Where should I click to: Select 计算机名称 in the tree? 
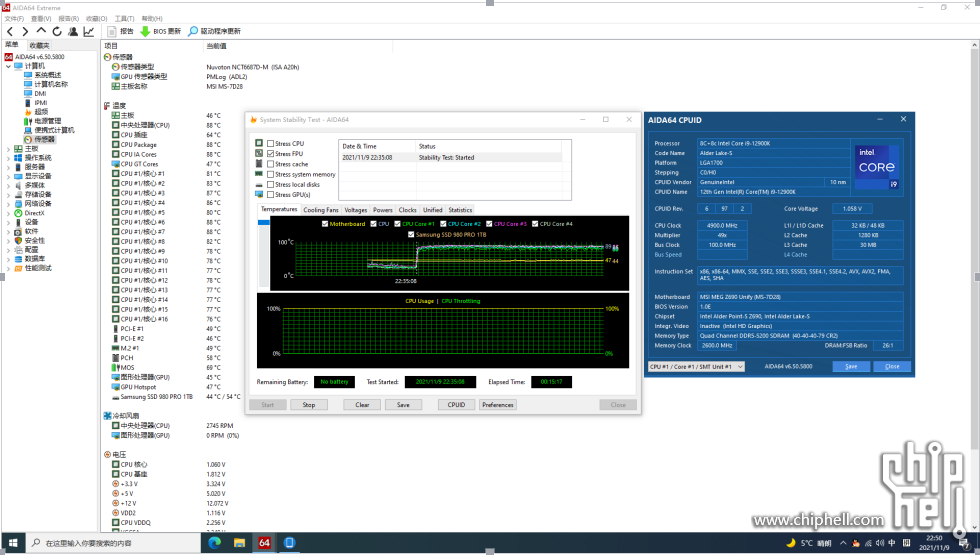click(51, 84)
